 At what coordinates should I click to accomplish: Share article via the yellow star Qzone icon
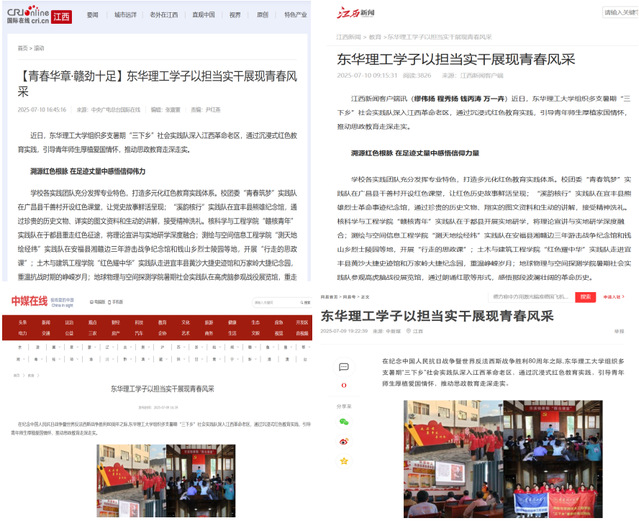coord(344,461)
